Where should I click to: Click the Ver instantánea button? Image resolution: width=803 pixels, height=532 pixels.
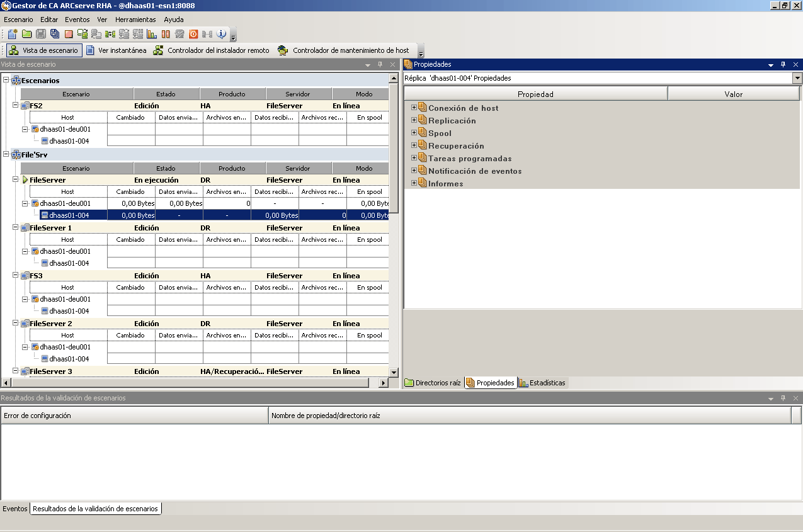point(117,50)
